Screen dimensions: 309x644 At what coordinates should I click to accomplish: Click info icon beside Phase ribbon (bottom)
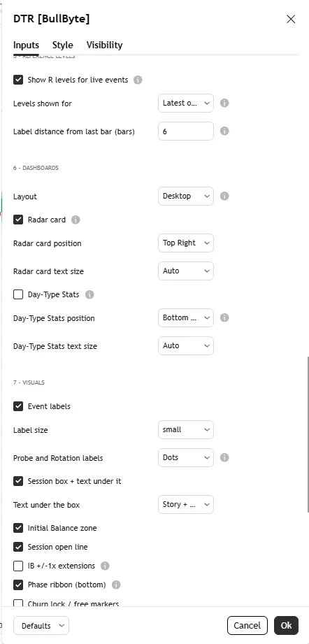116,585
